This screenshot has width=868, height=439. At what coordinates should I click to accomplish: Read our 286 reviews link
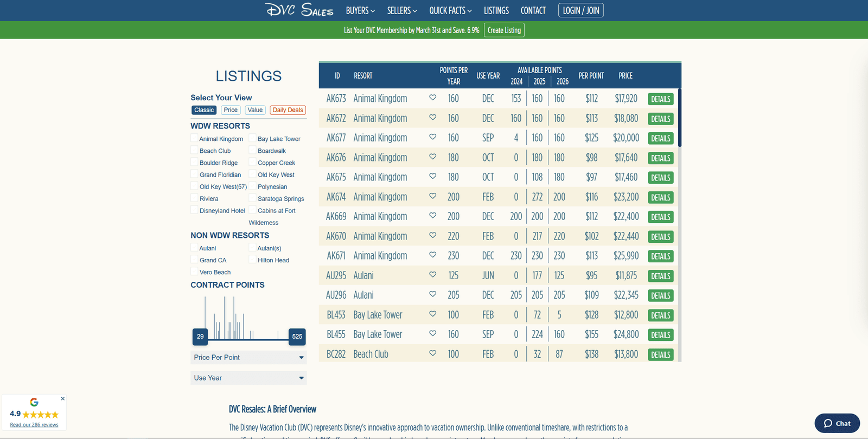click(x=34, y=425)
